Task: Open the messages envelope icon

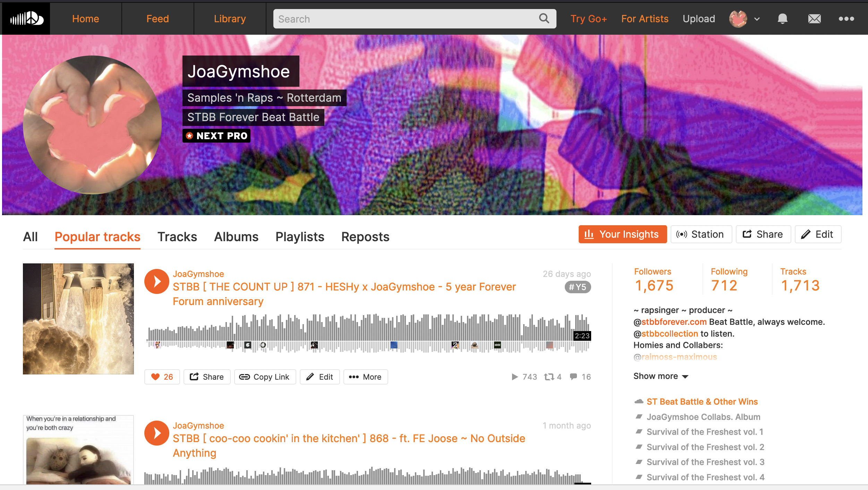Action: [814, 19]
